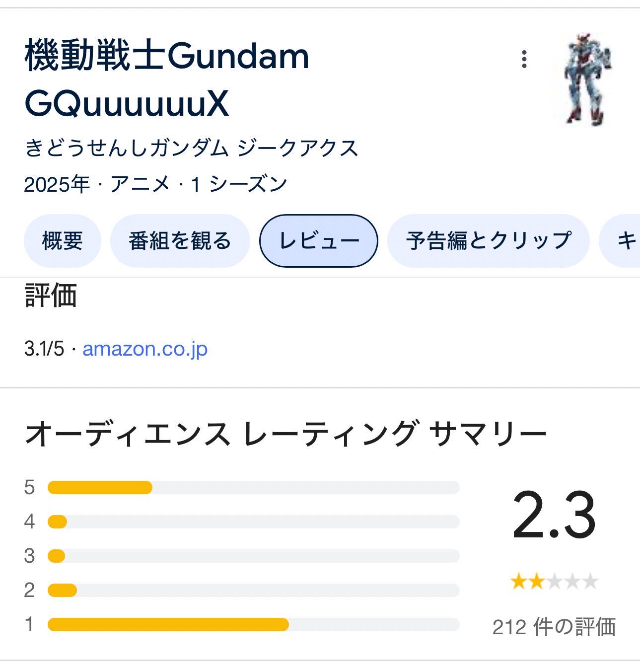This screenshot has height=672, width=640.
Task: Go to 予告編とクリップ tab
Action: [488, 241]
